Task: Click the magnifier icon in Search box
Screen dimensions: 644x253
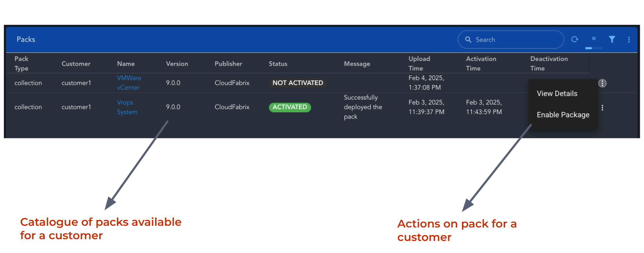Action: 468,40
